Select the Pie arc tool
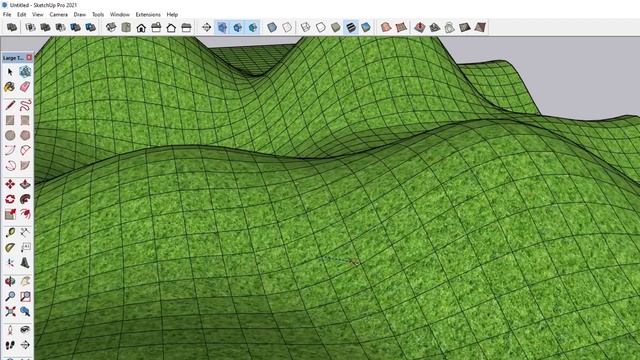Viewport: 640px width, 360px height. pyautogui.click(x=25, y=165)
